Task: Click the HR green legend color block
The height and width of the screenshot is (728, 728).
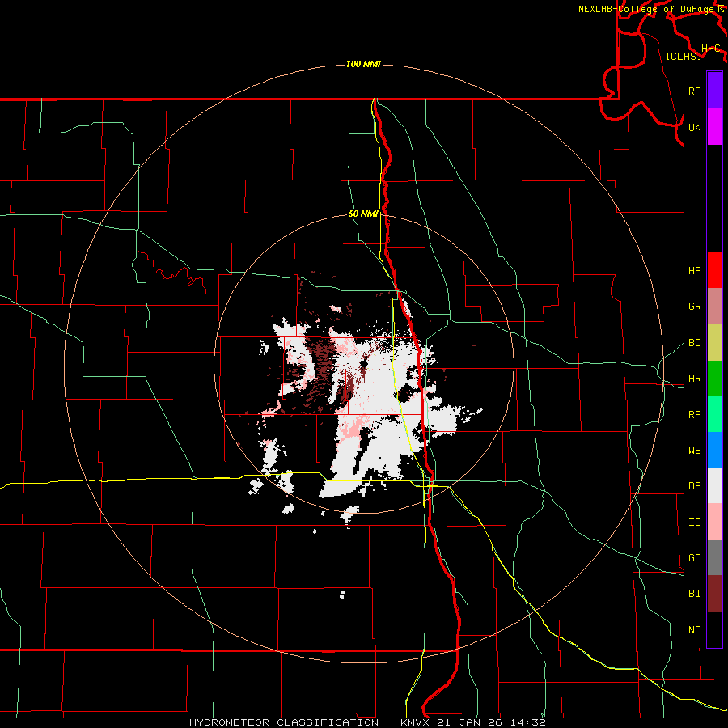Action: pyautogui.click(x=714, y=378)
